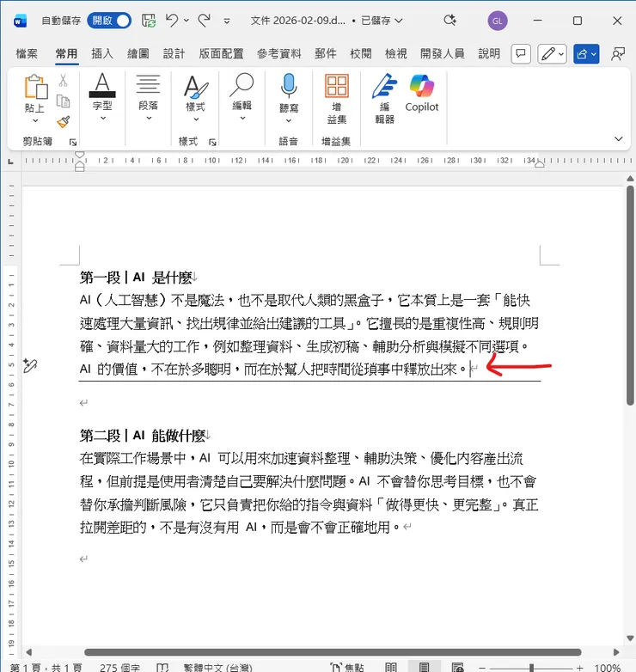Click the 繁體中文 language indicator

[x=217, y=668]
